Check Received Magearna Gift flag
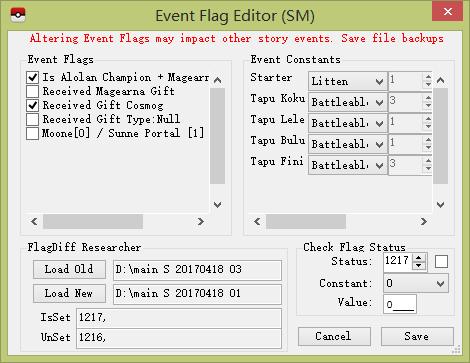 tap(33, 91)
